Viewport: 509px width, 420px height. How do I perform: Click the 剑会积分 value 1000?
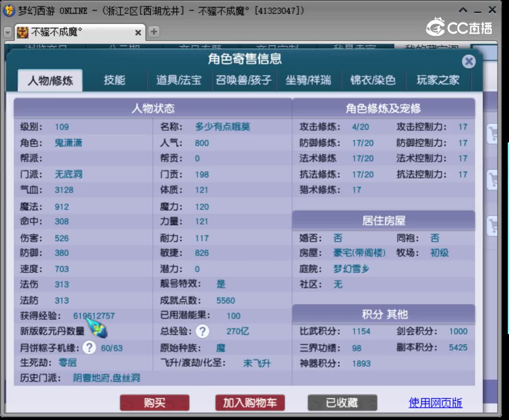458,331
